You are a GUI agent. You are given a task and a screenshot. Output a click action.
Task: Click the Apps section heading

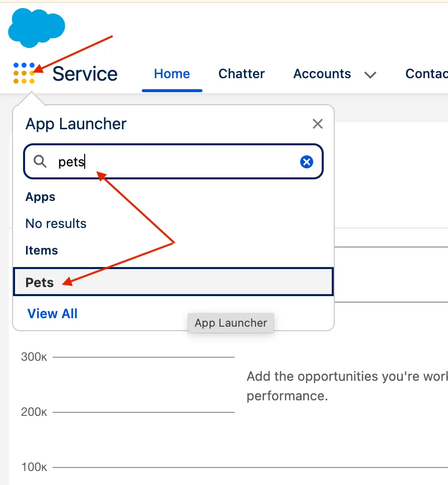[x=41, y=197]
